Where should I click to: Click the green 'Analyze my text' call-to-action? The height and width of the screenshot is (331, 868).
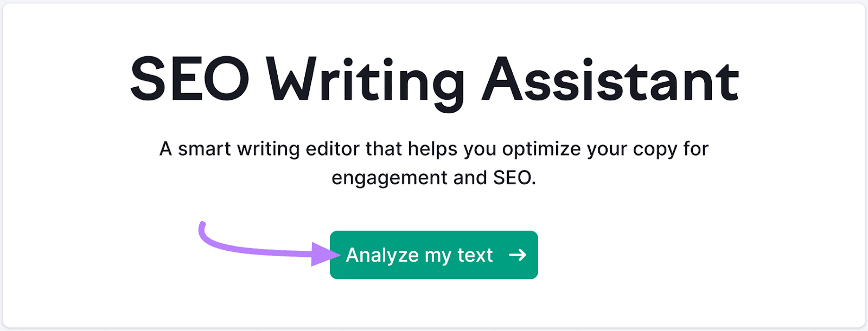click(433, 255)
